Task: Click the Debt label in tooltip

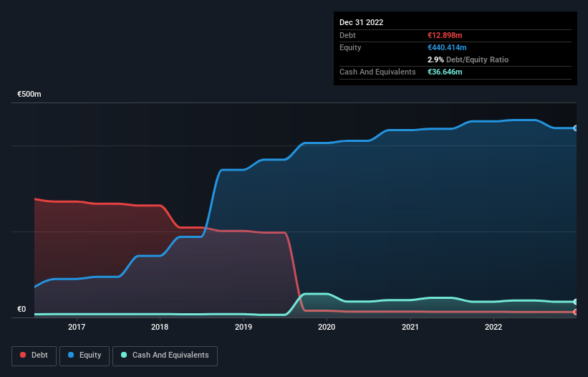Action: [347, 35]
